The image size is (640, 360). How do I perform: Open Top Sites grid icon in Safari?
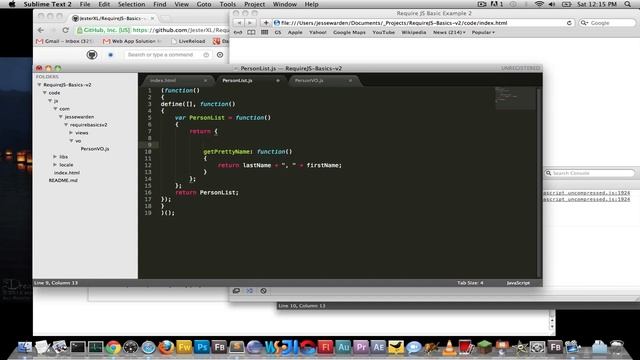tap(264, 32)
